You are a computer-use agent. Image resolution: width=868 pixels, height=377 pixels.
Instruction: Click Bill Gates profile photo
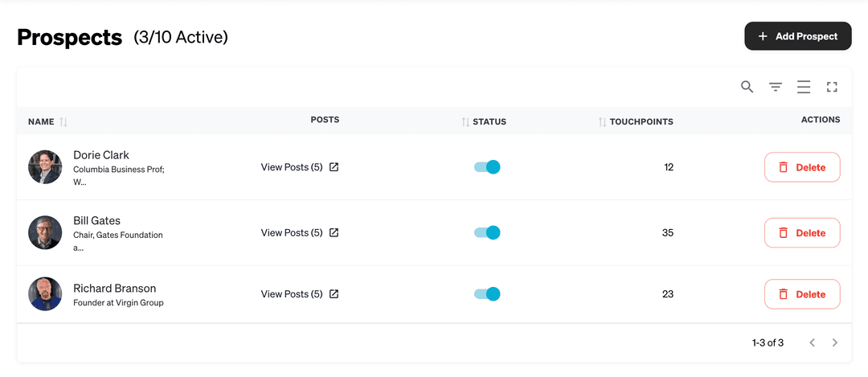(45, 233)
